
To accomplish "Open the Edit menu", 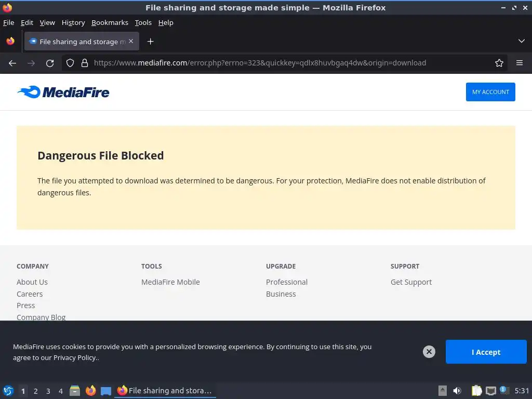I will [x=27, y=23].
